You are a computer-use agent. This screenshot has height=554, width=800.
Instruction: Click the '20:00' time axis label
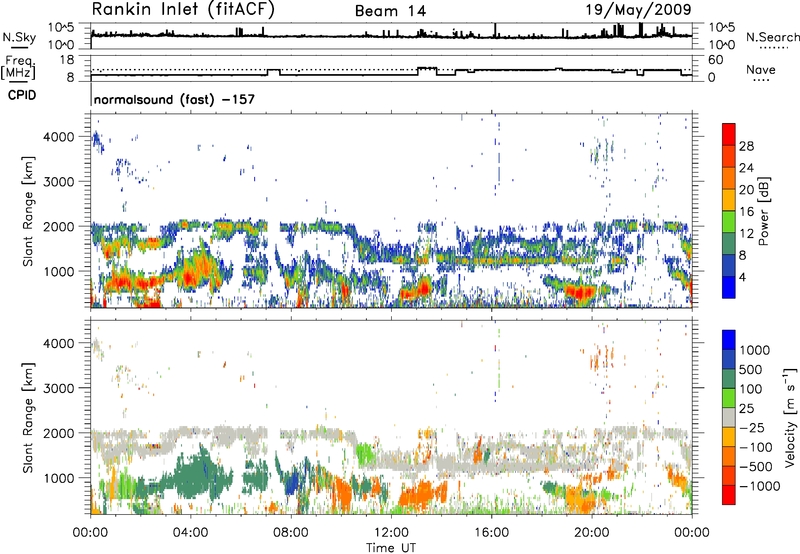point(591,533)
